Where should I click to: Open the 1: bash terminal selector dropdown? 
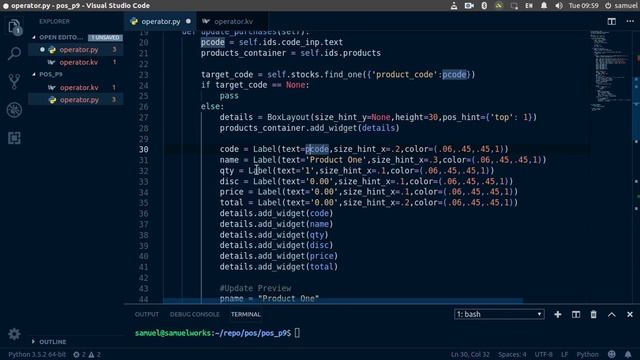[x=499, y=314]
